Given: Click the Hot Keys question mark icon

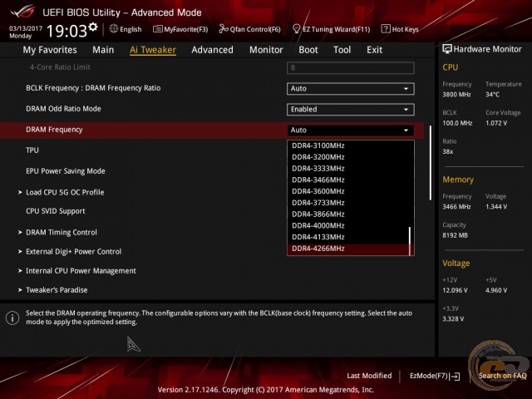Looking at the screenshot, I should tap(386, 29).
